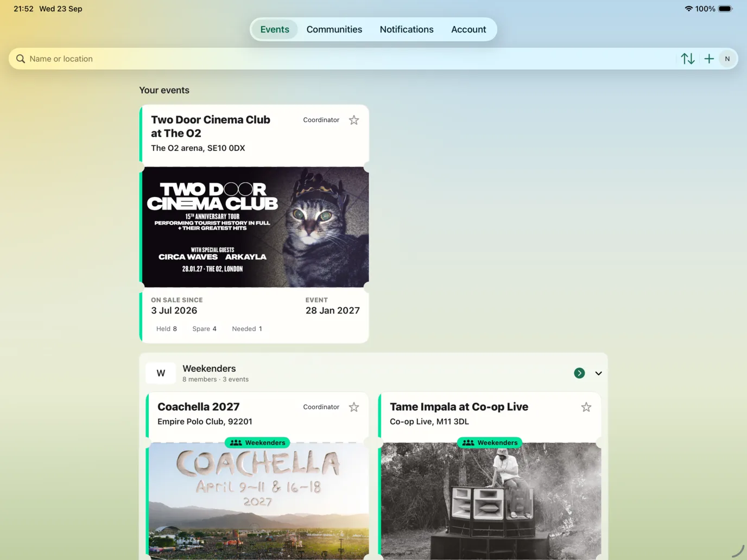
Task: Select Co-op Live, M11 3DL location
Action: 429,422
